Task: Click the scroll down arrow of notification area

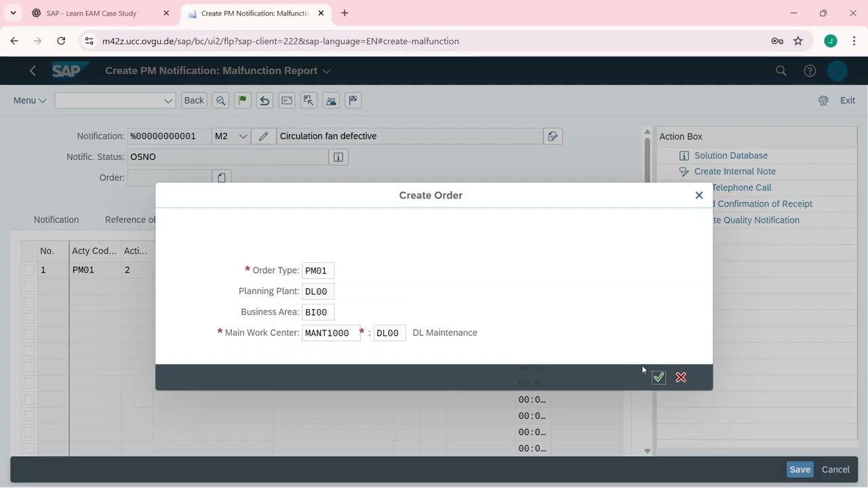Action: [x=647, y=451]
